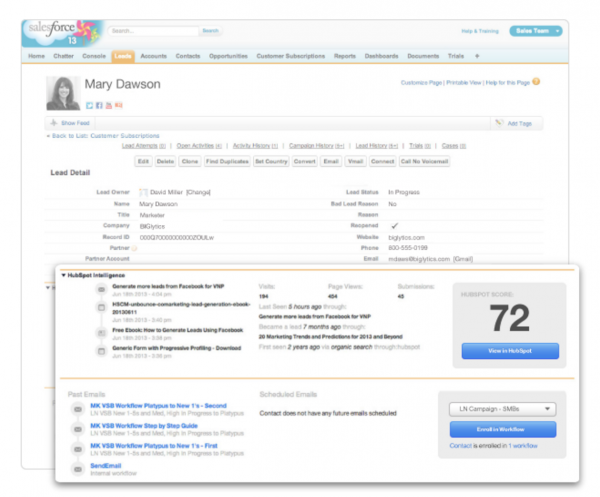
Task: Click the orange help question mark icon
Action: [x=536, y=82]
